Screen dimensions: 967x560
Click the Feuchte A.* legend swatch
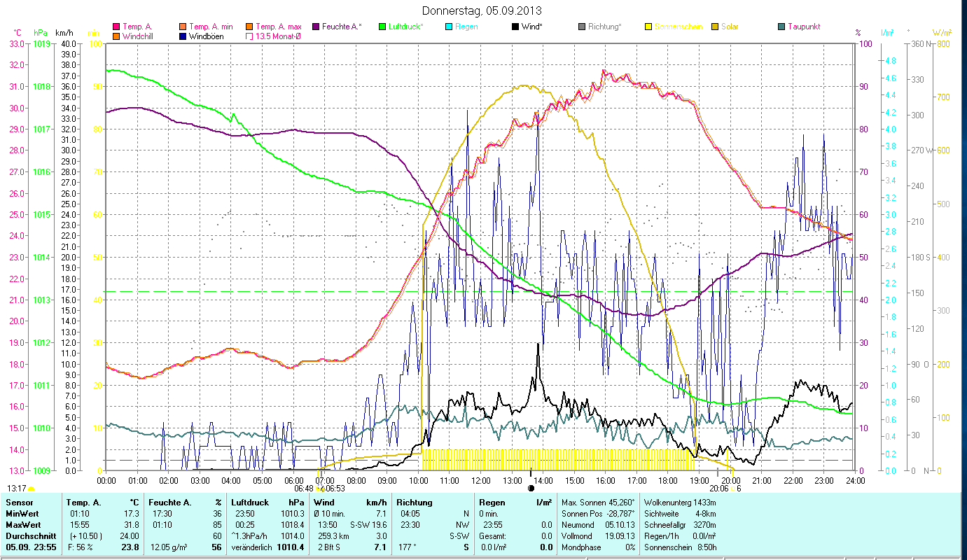(x=316, y=27)
